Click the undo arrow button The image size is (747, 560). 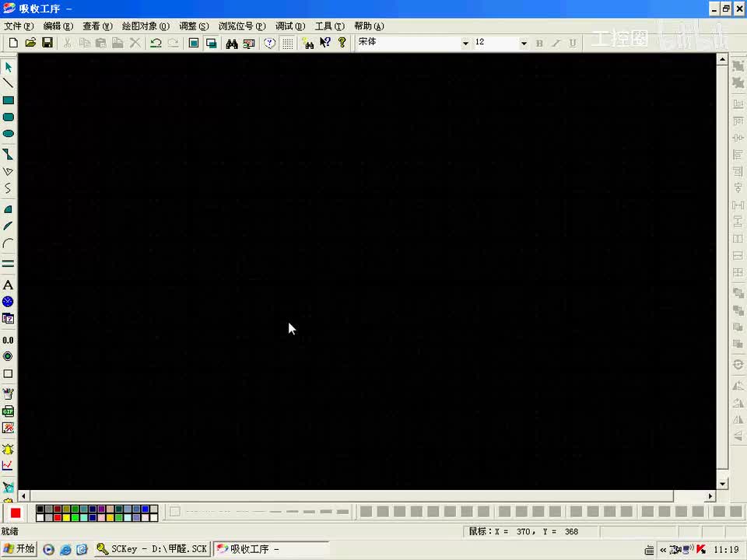tap(156, 44)
